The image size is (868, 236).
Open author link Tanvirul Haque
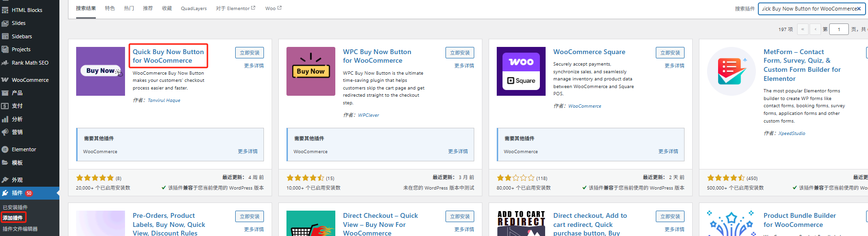164,101
